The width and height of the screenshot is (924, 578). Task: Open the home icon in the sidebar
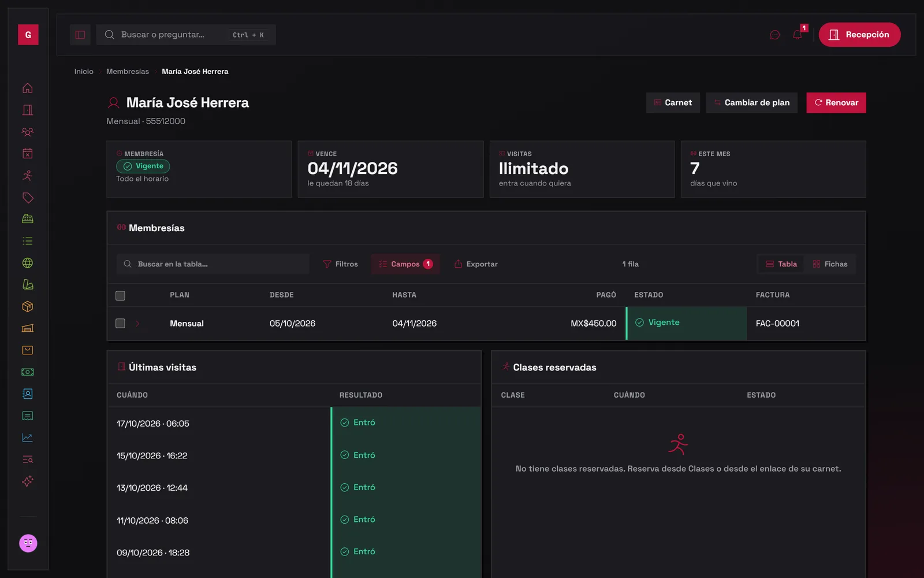click(x=28, y=88)
